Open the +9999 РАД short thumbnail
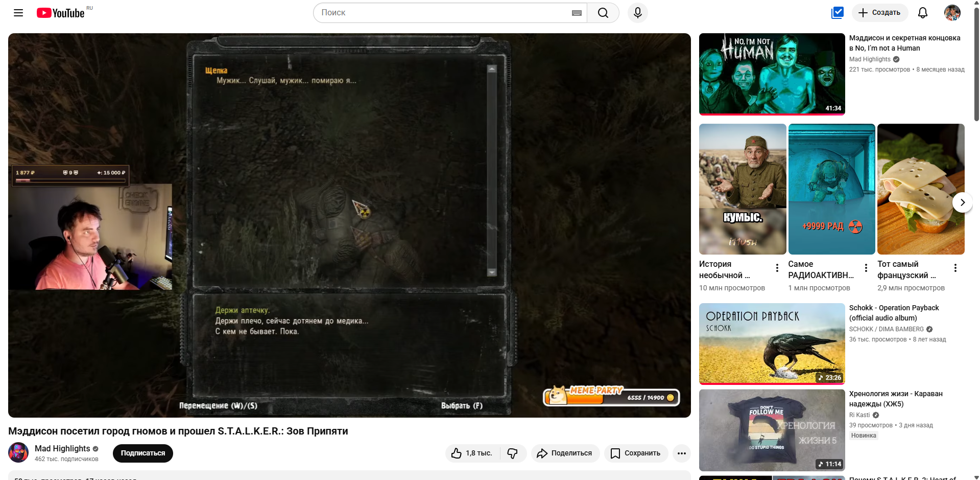The image size is (980, 480). [x=832, y=189]
